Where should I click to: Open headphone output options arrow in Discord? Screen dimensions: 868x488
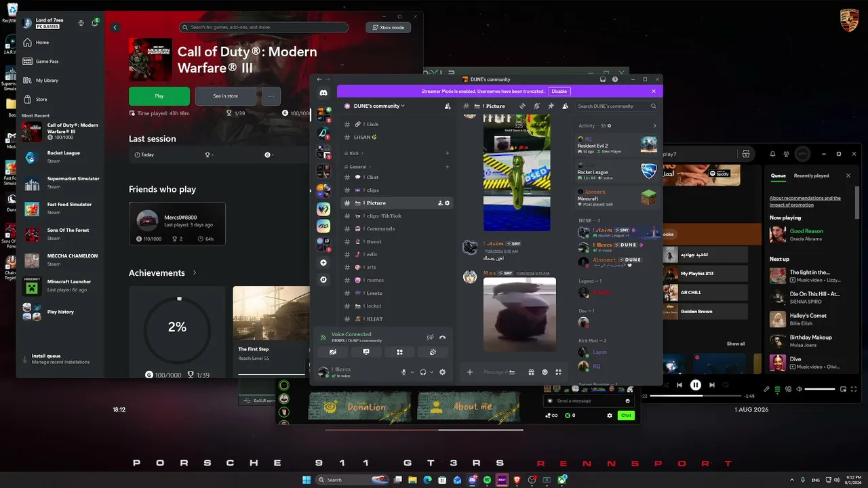coord(431,372)
